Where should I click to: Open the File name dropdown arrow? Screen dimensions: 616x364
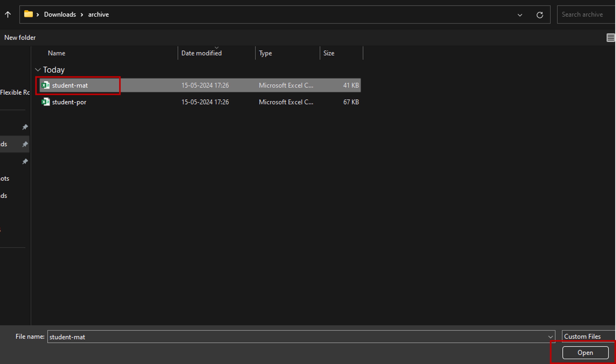(x=550, y=337)
